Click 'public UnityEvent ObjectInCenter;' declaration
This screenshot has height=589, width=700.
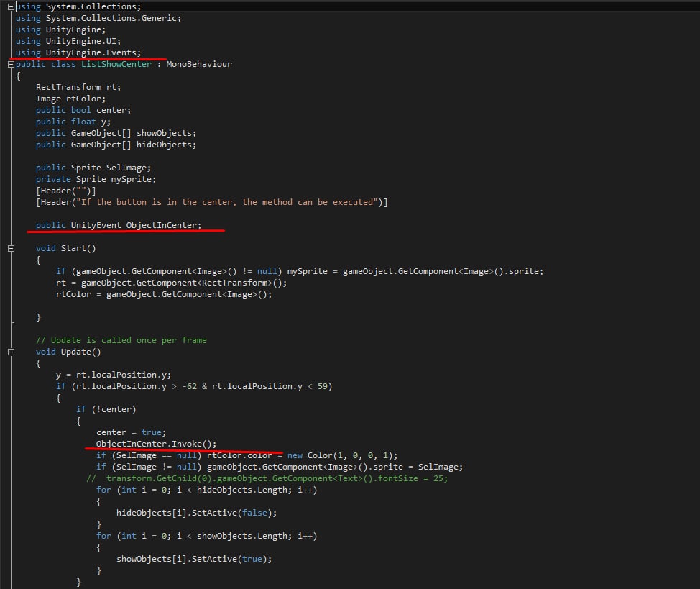click(x=119, y=225)
